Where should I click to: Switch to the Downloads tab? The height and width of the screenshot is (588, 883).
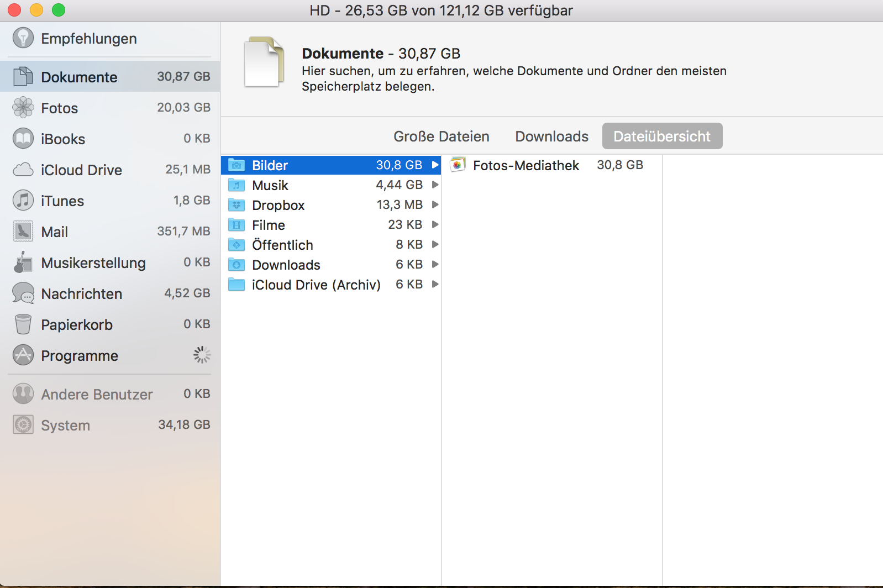point(551,136)
